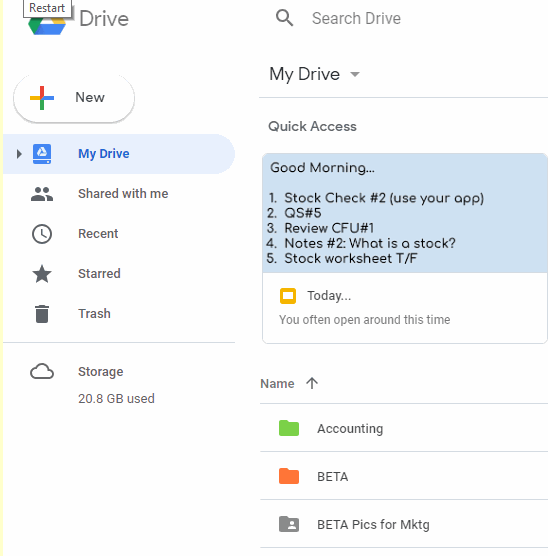
Task: Open the Trash section
Action: (x=94, y=314)
